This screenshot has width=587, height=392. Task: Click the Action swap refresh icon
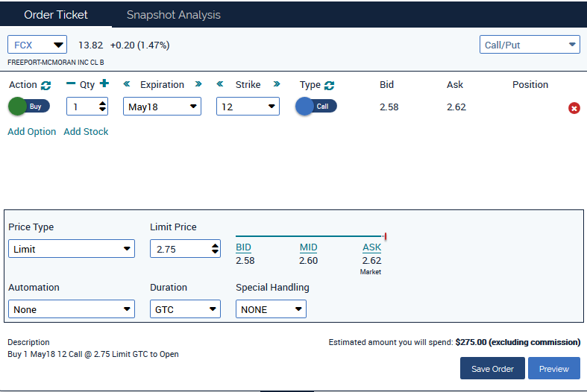(46, 85)
